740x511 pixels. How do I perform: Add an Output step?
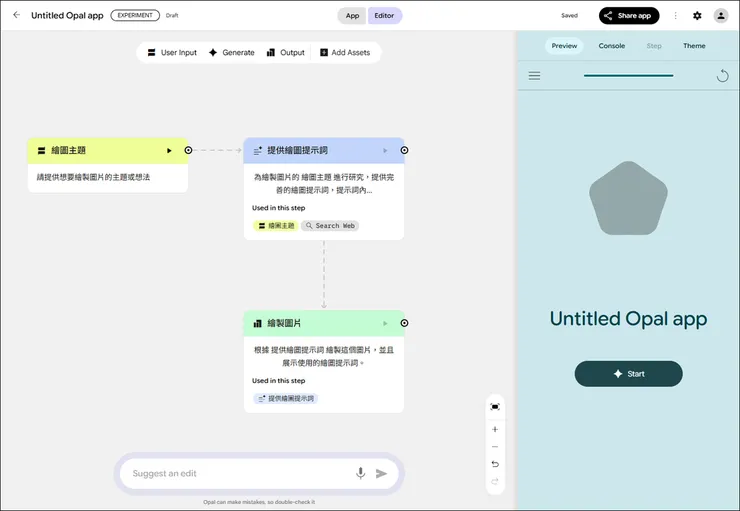click(x=286, y=52)
